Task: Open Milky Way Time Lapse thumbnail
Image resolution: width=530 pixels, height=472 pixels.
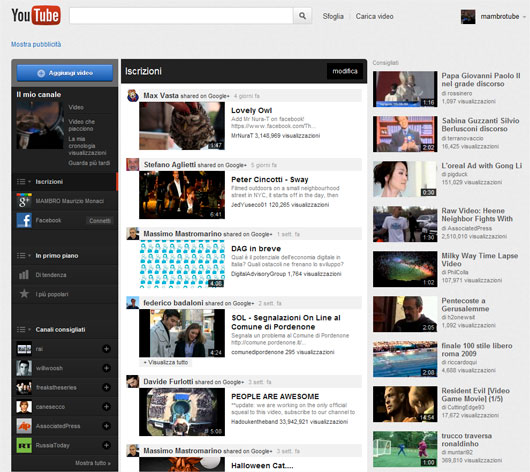Action: coord(405,269)
